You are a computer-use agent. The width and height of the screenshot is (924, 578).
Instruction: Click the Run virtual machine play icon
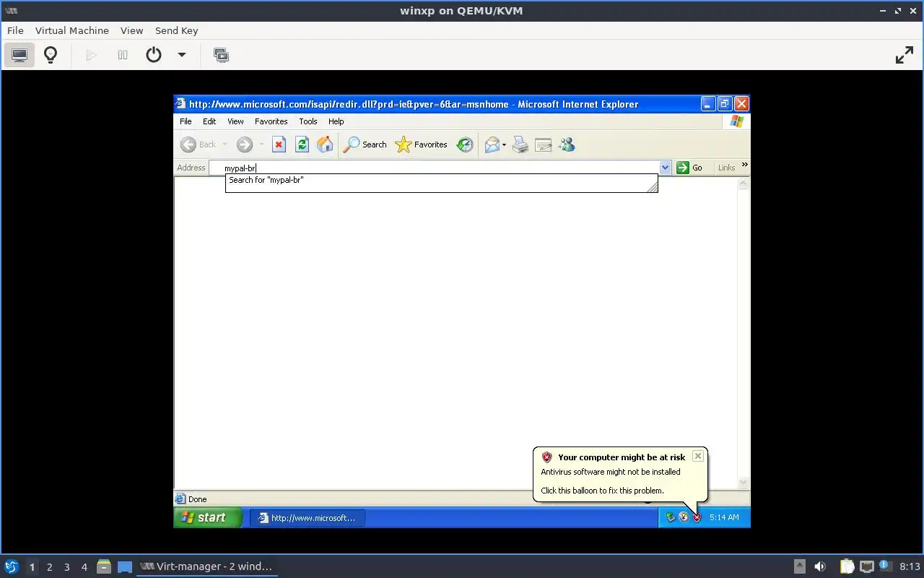91,55
